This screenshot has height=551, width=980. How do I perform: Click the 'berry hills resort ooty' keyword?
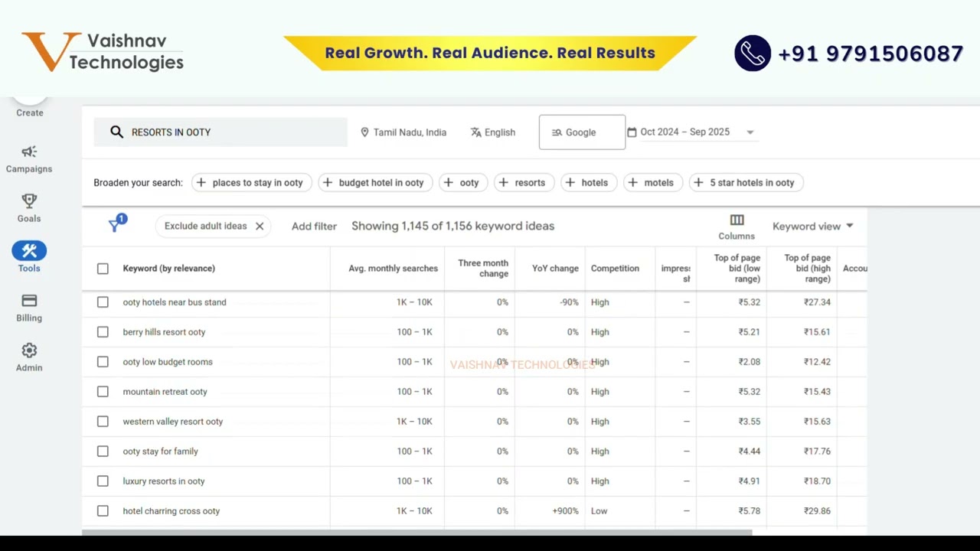click(164, 332)
